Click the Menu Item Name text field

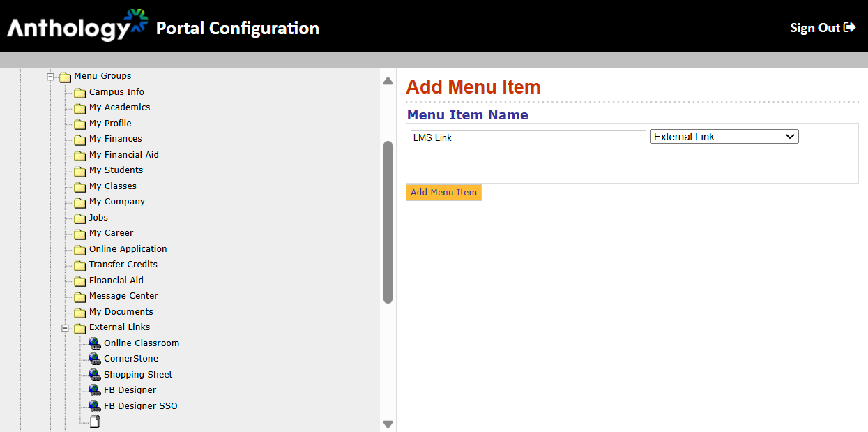pyautogui.click(x=528, y=137)
